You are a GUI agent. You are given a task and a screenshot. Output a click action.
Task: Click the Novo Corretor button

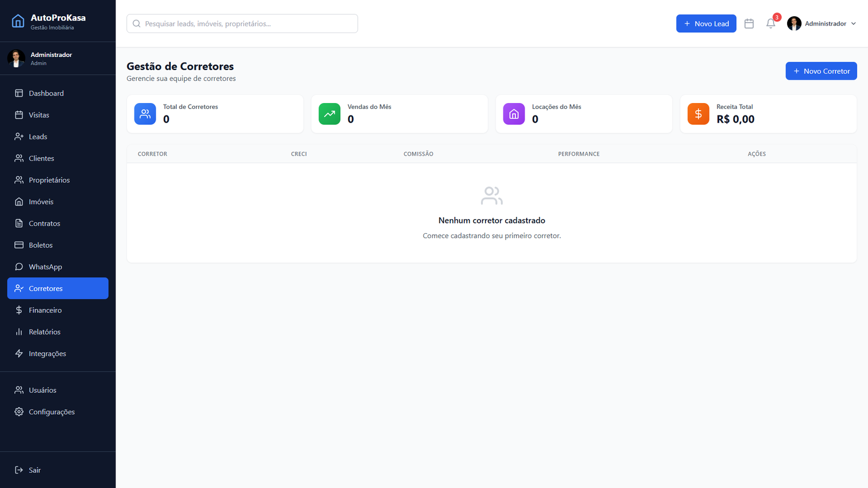pos(821,71)
